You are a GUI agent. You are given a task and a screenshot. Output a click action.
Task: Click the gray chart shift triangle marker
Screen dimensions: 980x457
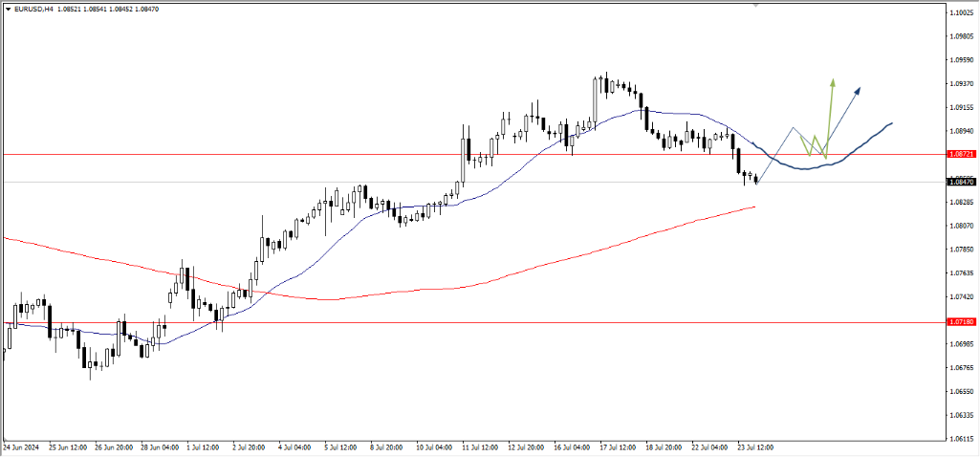click(756, 5)
